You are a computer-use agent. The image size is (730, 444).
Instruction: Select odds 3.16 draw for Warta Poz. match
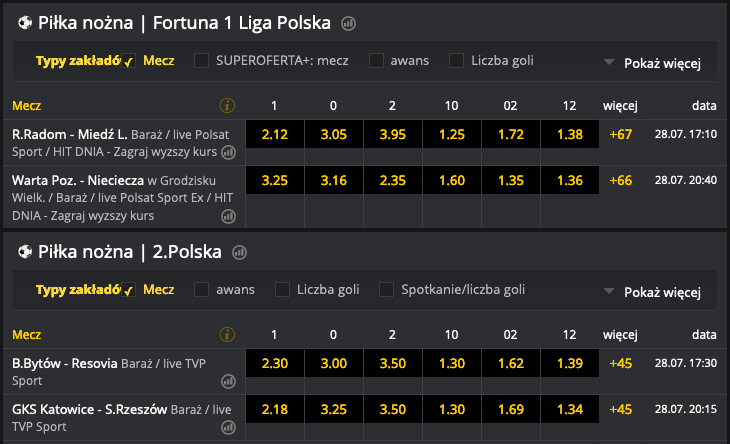click(333, 180)
